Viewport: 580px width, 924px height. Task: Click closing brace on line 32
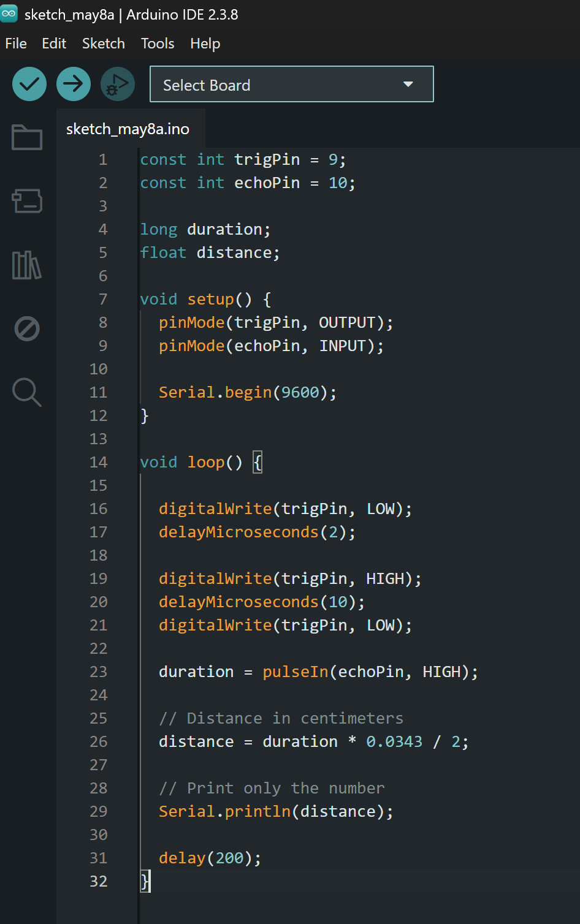pos(145,882)
